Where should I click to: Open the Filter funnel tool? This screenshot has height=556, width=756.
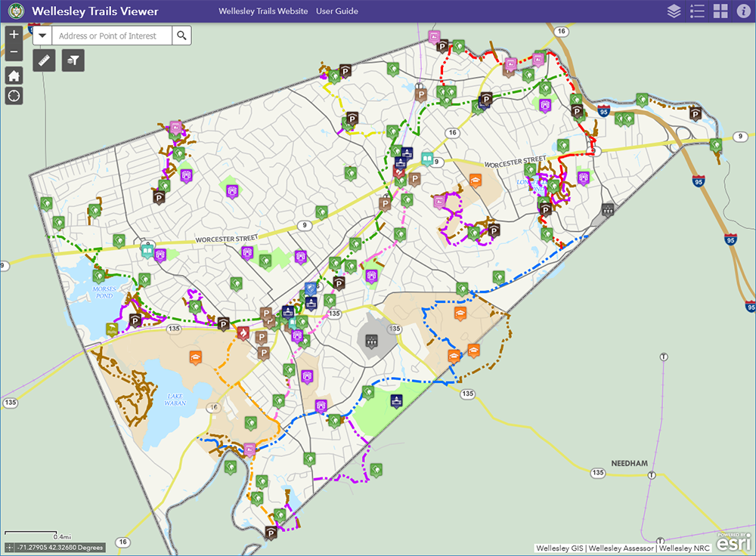73,60
